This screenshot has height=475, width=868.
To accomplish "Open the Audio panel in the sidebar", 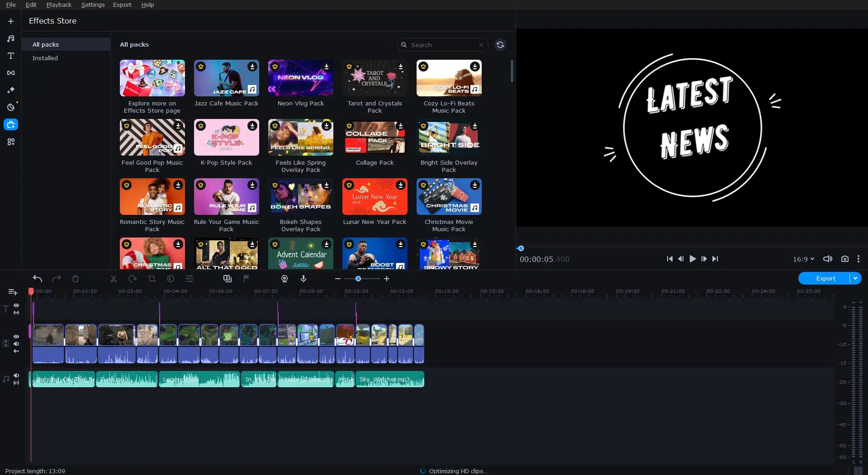I will coord(10,38).
